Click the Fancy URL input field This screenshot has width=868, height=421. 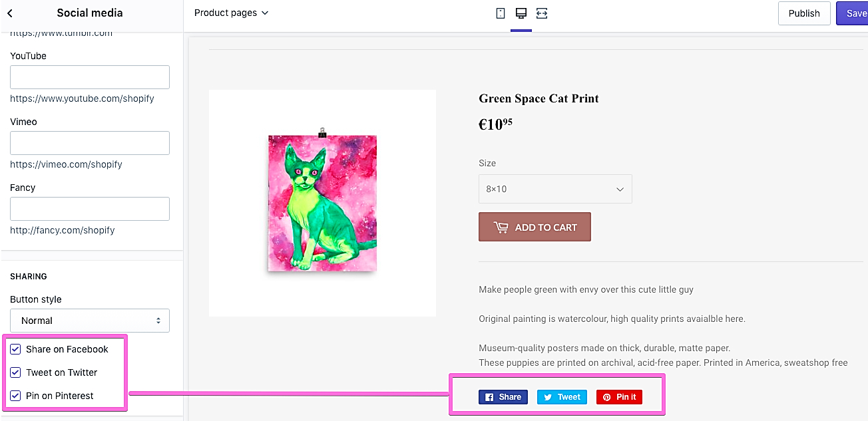(90, 209)
